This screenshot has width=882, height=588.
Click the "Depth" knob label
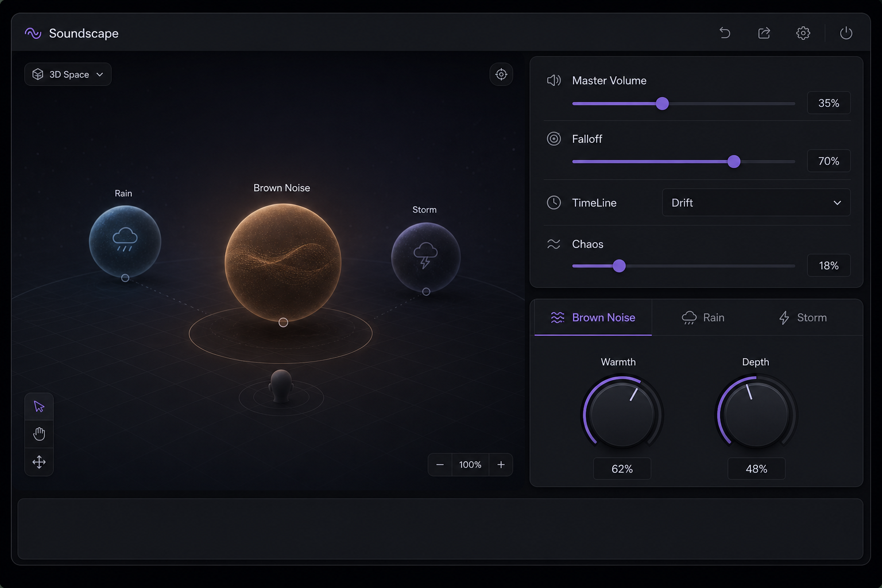coord(756,362)
